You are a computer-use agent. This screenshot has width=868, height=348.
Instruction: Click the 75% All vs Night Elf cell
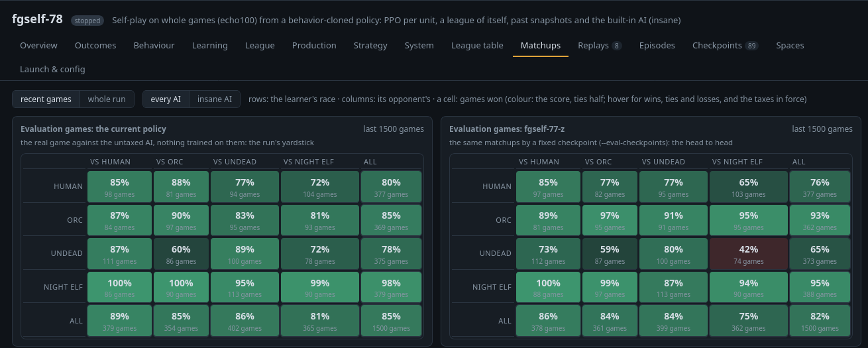click(x=749, y=321)
